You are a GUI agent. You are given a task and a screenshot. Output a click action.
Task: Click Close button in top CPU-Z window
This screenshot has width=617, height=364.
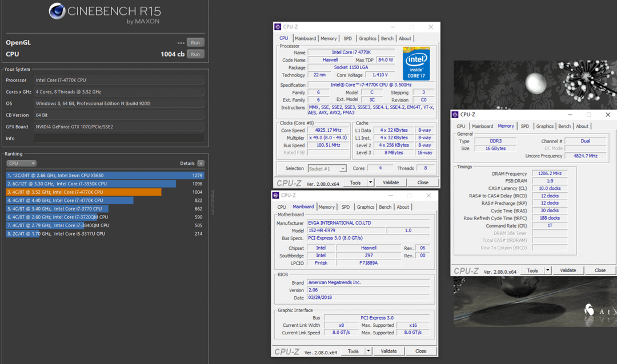pos(423,183)
